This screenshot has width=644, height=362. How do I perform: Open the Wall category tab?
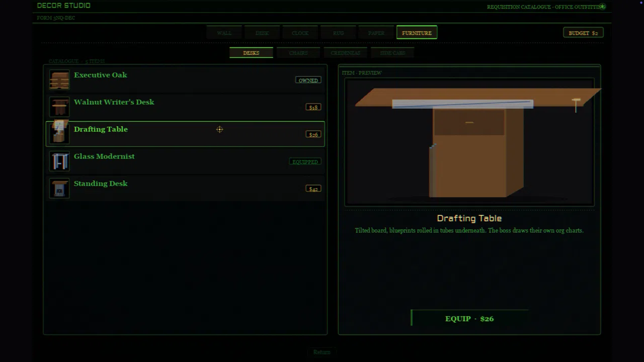(x=224, y=33)
